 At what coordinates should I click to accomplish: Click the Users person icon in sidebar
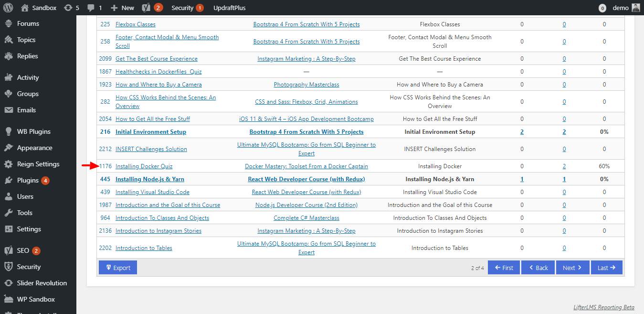pos(8,196)
